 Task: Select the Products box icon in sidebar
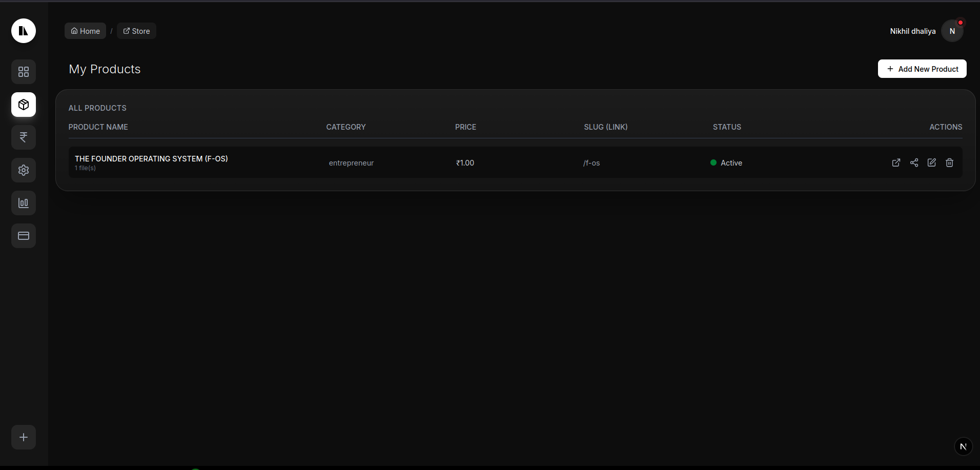point(23,105)
